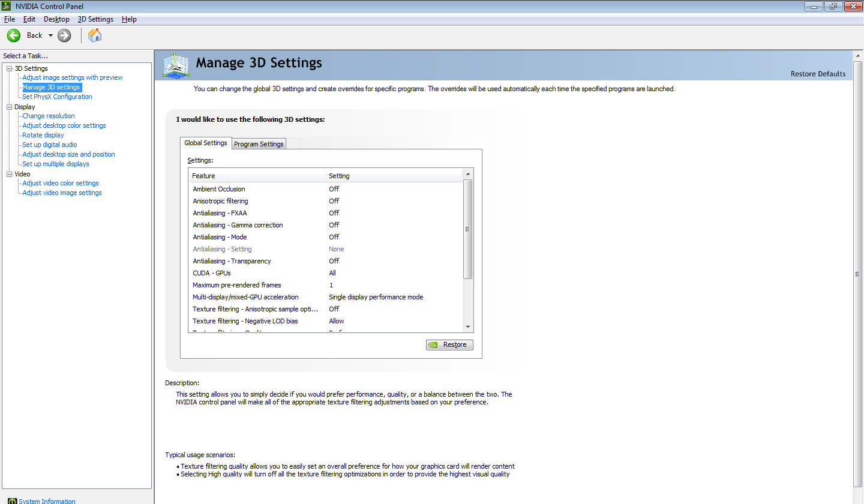Select the Ambient Occlusion feature row
Image resolution: width=864 pixels, height=504 pixels.
[326, 189]
